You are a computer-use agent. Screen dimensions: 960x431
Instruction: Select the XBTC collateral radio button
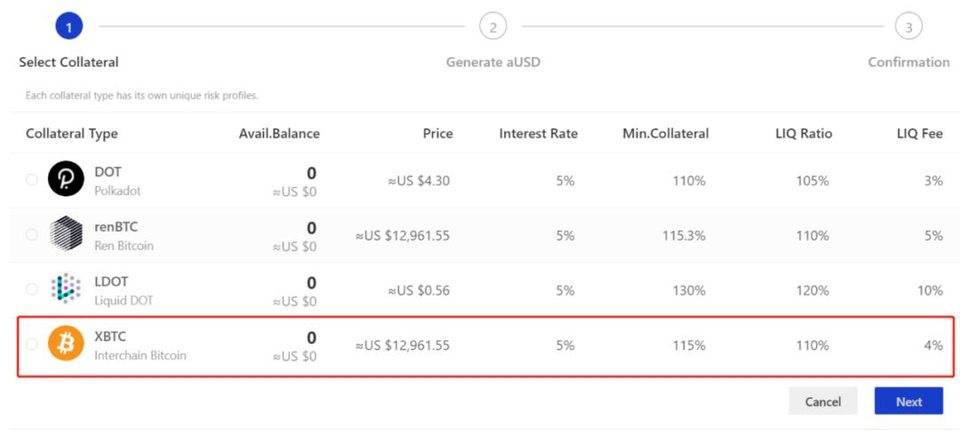click(x=32, y=345)
